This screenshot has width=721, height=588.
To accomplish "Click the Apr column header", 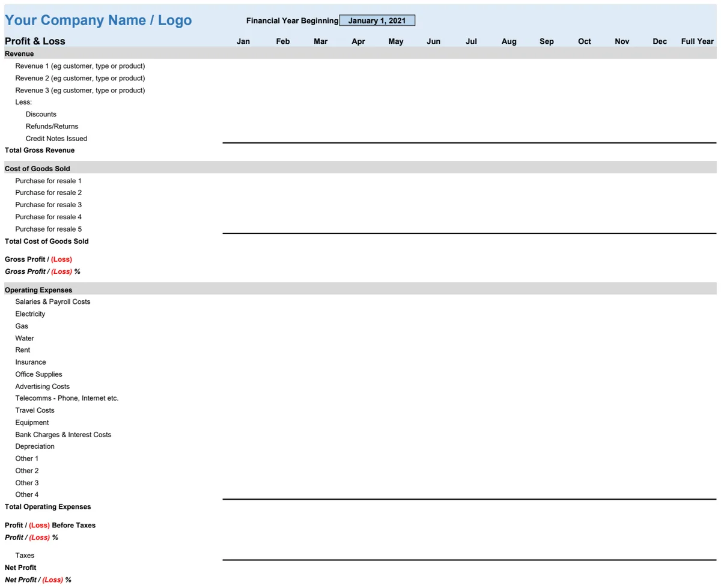I will (358, 41).
